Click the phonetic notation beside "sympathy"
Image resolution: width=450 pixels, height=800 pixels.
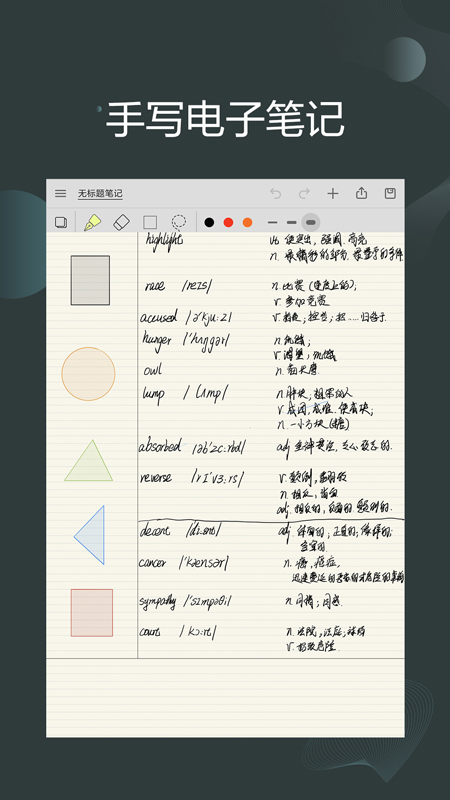[208, 602]
